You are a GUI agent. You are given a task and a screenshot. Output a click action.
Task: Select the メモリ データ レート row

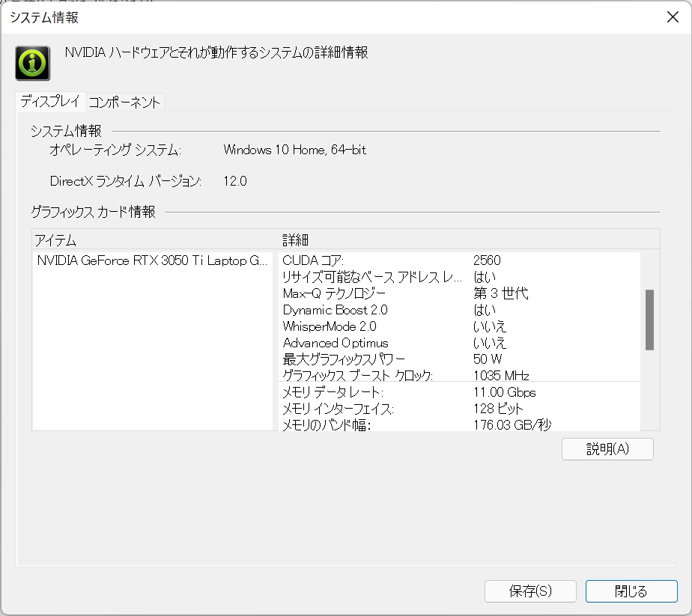(x=459, y=392)
